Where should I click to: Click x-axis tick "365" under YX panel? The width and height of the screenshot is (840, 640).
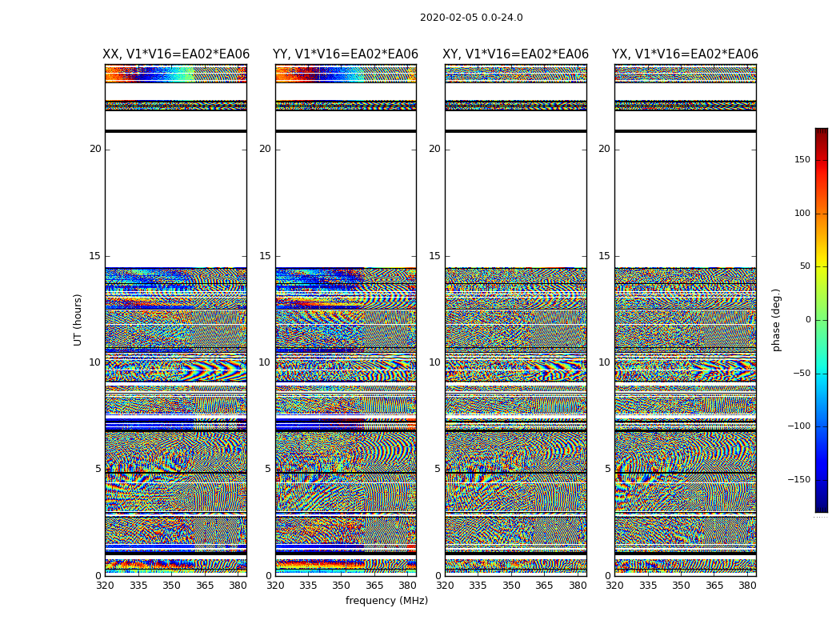click(x=714, y=586)
